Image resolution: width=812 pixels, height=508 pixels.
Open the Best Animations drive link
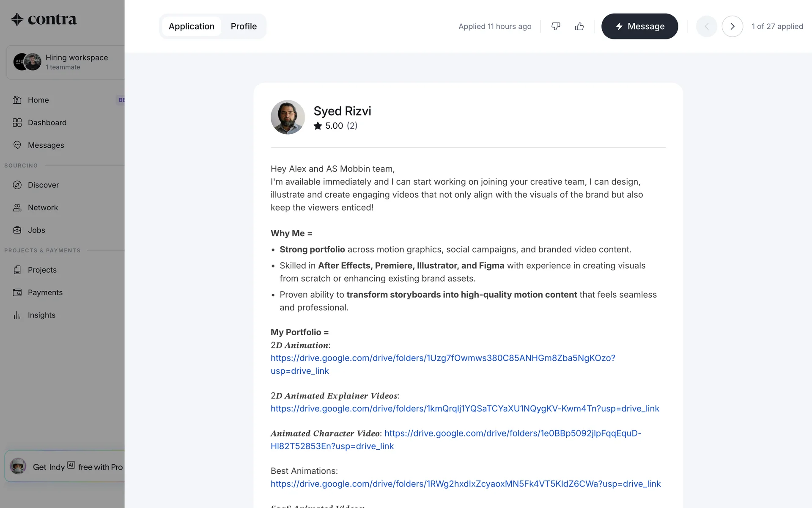pos(465,484)
